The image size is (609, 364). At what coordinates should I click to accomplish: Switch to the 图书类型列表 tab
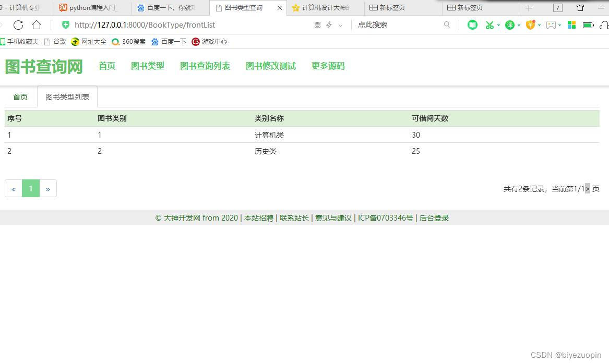click(67, 96)
